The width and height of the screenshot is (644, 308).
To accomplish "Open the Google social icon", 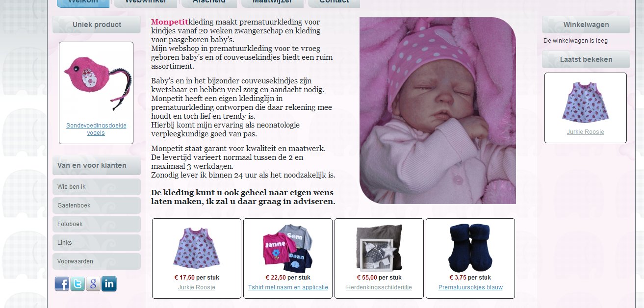I will (x=93, y=284).
